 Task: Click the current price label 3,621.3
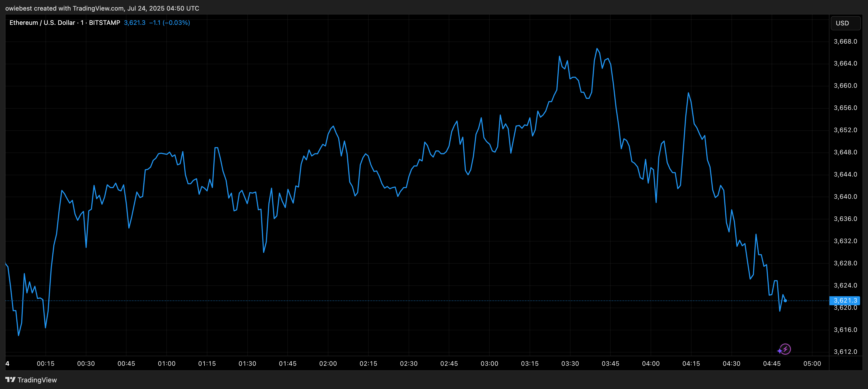pos(845,300)
